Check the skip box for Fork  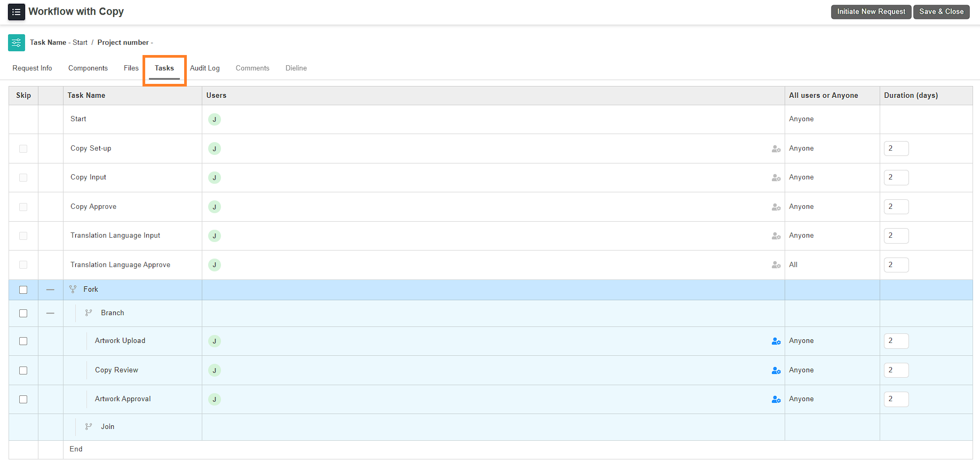23,290
